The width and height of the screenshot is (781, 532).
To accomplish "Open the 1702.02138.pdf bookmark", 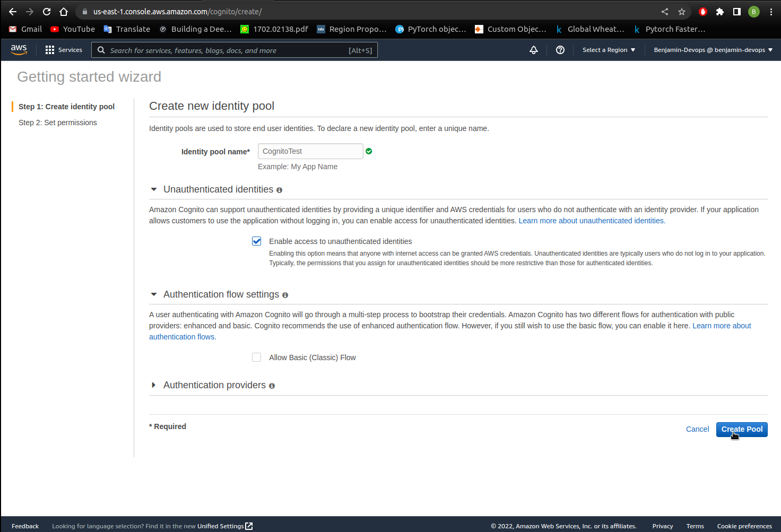I will [274, 29].
